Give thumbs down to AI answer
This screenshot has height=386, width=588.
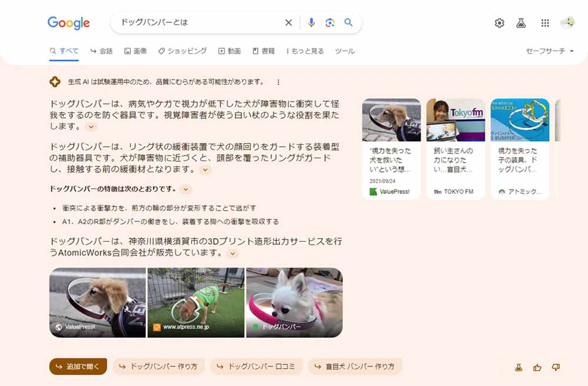coord(556,367)
